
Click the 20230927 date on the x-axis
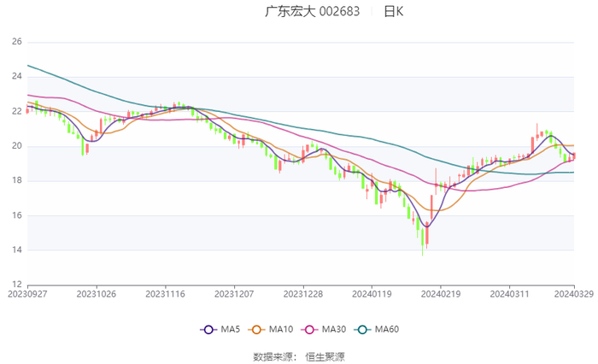tap(27, 294)
